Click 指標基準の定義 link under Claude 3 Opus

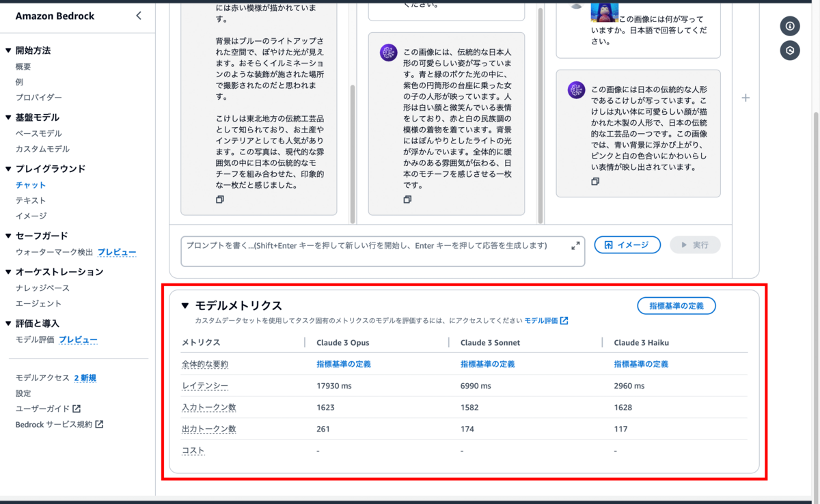coord(344,364)
